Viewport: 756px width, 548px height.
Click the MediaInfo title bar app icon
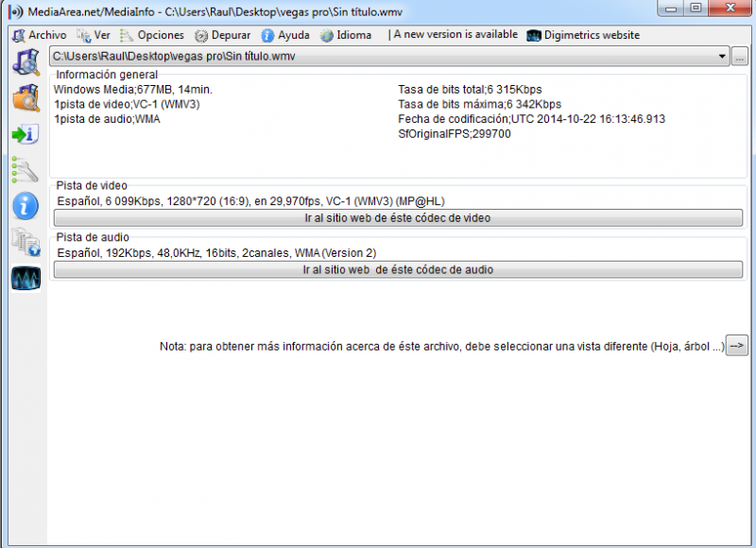click(x=16, y=11)
